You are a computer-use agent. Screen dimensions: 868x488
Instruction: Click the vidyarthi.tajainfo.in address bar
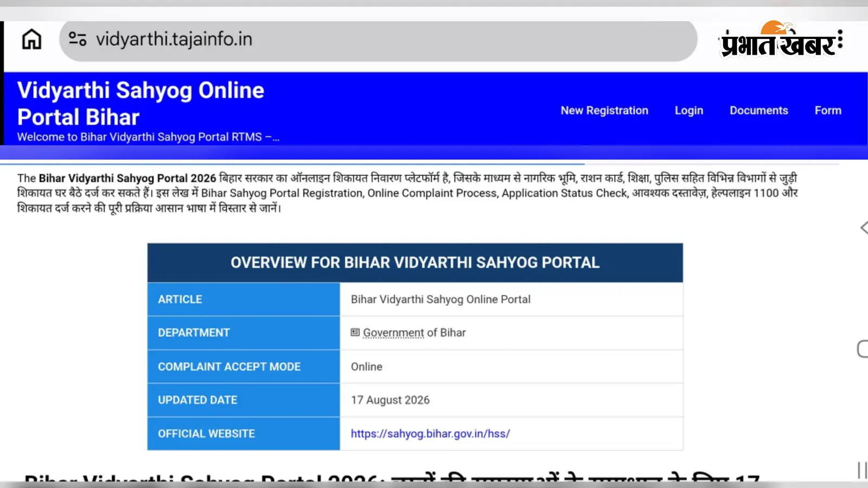pyautogui.click(x=378, y=40)
